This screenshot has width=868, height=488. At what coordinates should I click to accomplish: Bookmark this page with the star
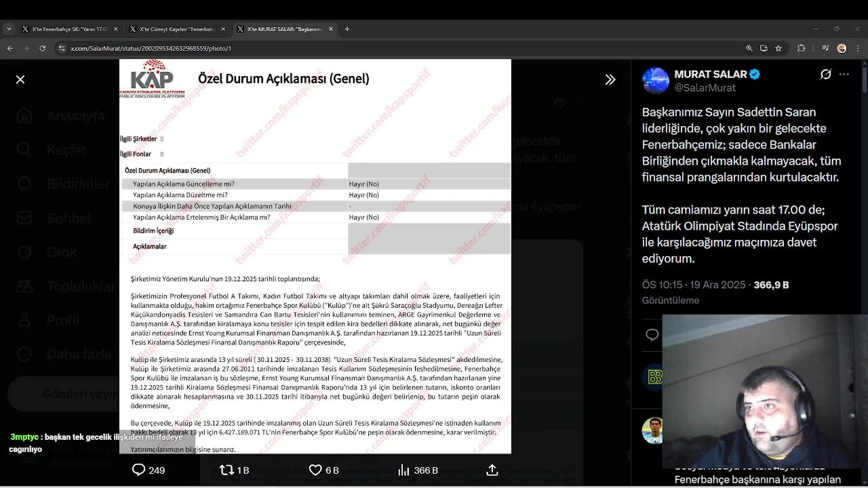point(778,48)
